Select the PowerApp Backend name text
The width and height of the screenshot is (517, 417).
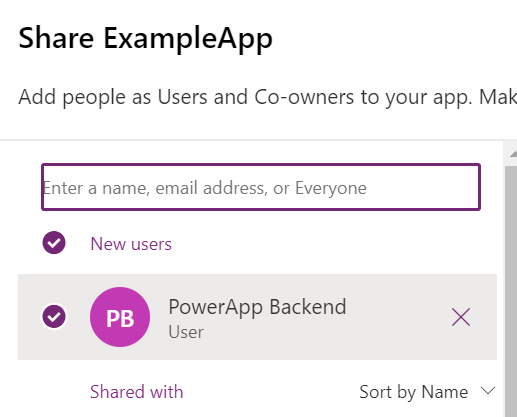point(257,307)
